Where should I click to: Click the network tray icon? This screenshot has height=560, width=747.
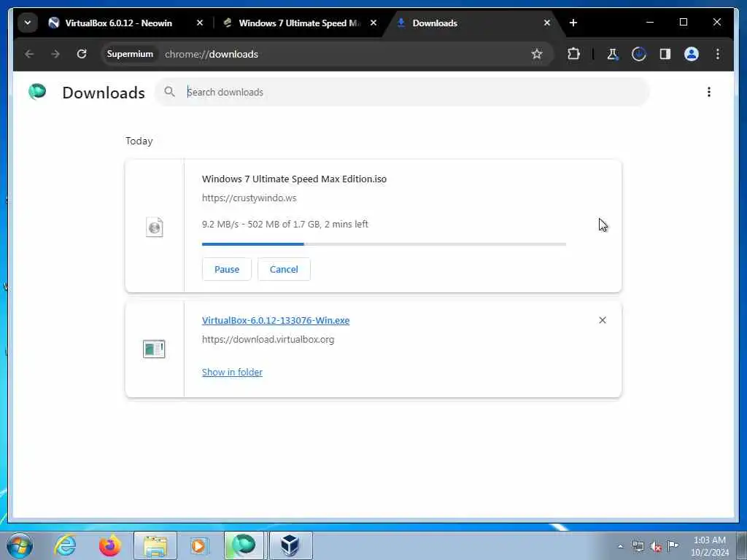[x=638, y=547]
